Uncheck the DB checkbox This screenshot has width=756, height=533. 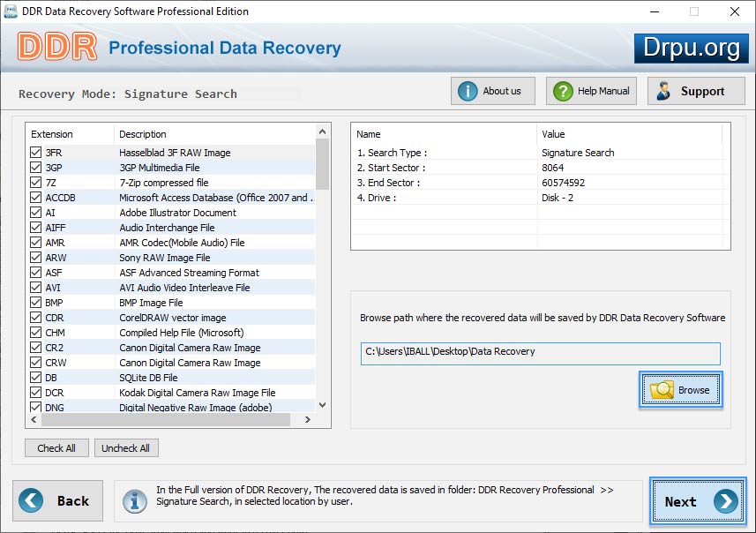pos(35,377)
